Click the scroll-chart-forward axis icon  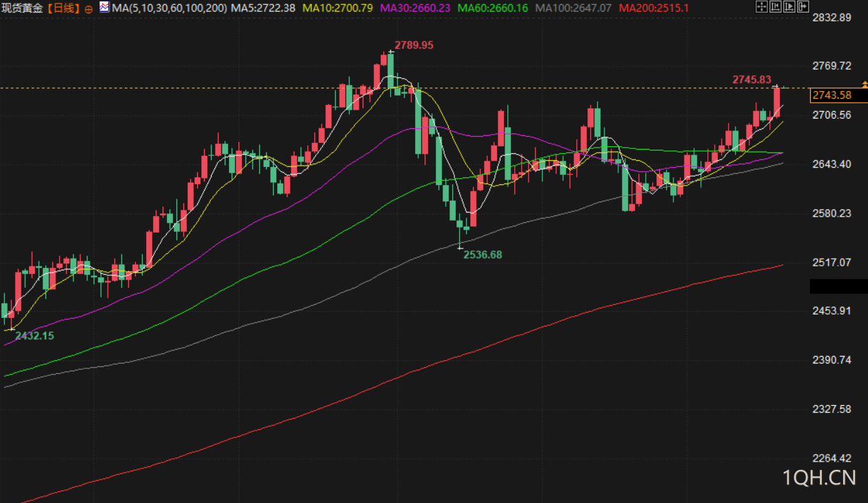click(x=789, y=6)
